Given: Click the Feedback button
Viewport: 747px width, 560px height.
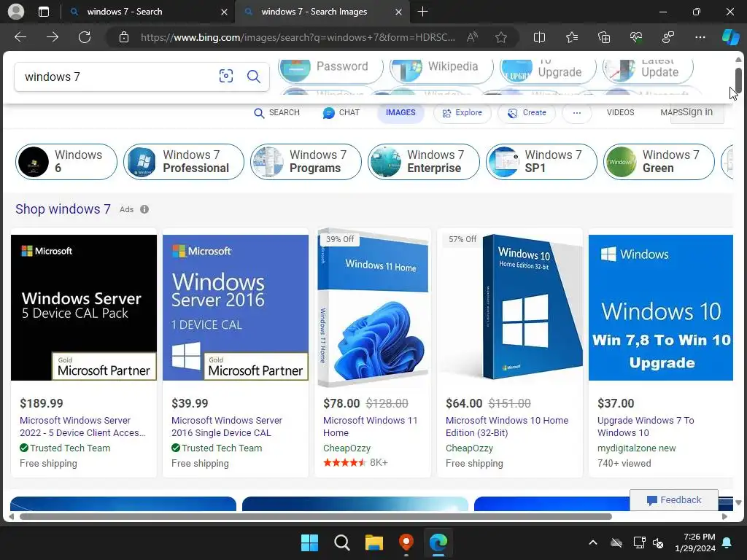Looking at the screenshot, I should click(673, 500).
